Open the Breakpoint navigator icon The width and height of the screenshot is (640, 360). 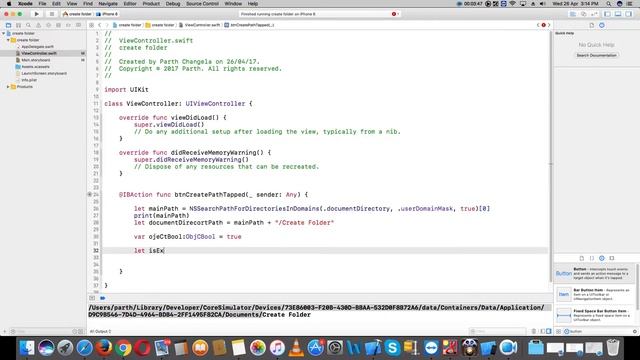coord(68,25)
